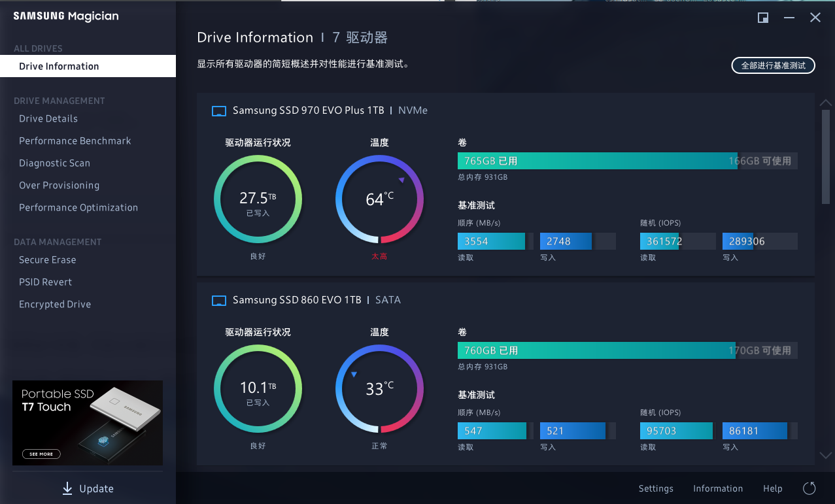Select Drive Information in sidebar
Viewport: 835px width, 504px height.
[x=88, y=66]
